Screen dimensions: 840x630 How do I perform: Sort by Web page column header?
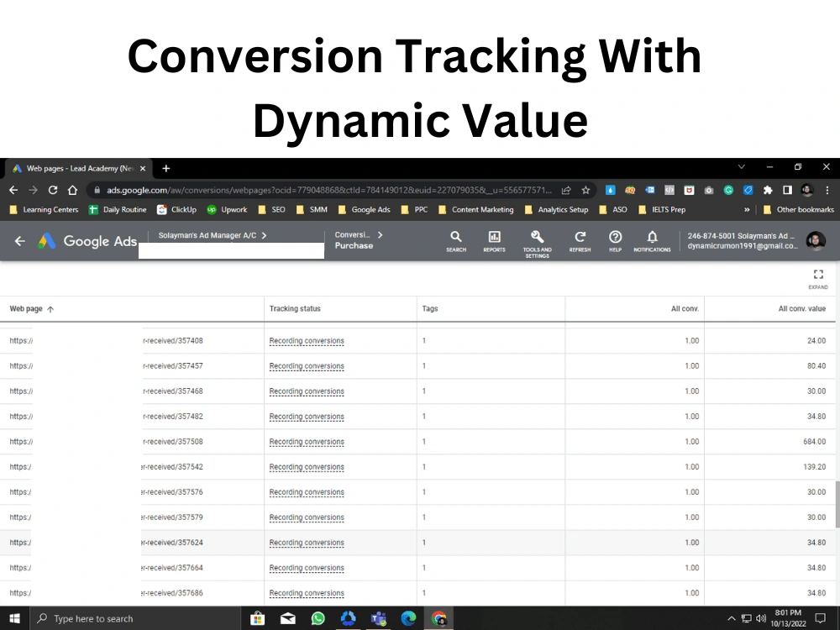32,308
